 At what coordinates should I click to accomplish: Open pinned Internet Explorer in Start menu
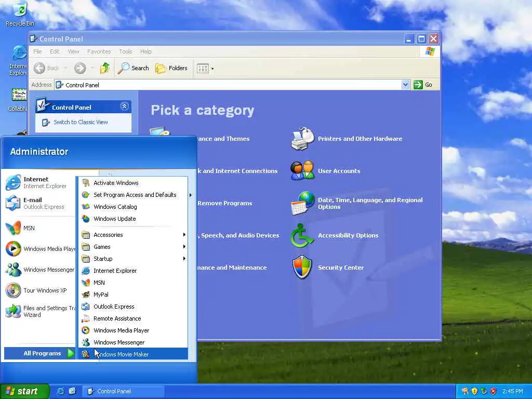(x=39, y=182)
